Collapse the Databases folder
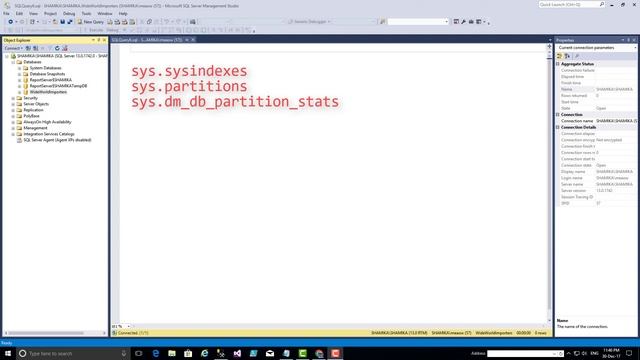 (13, 62)
